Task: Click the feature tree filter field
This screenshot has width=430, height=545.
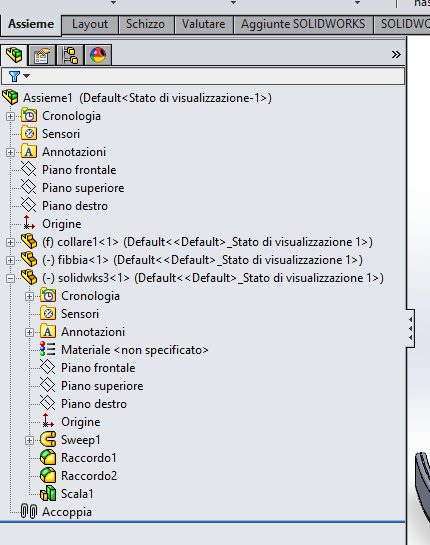Action: point(203,76)
